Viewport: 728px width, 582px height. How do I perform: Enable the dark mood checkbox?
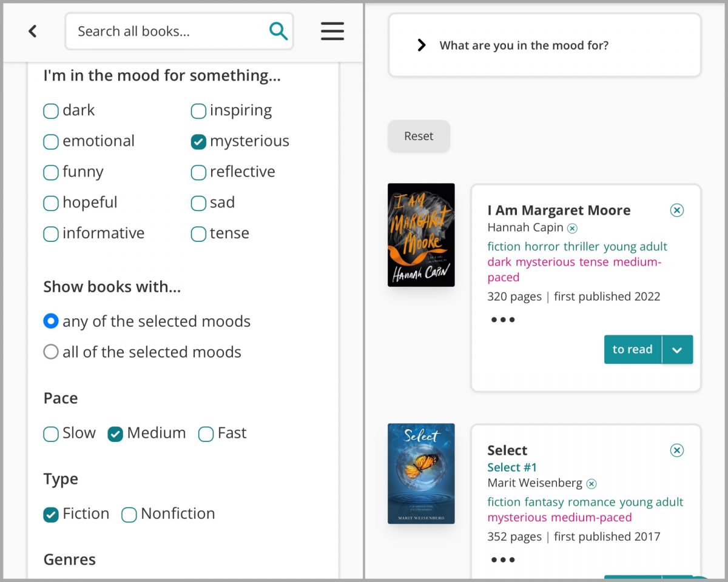tap(51, 111)
